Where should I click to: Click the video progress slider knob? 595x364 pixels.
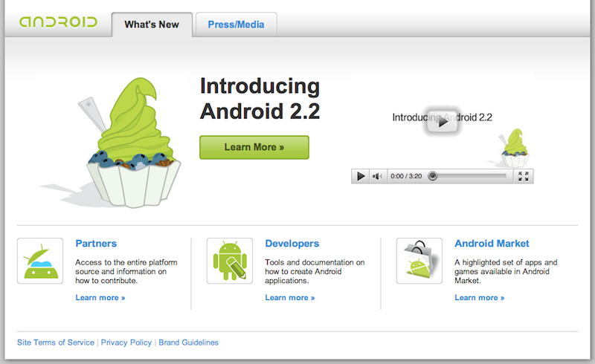point(433,176)
